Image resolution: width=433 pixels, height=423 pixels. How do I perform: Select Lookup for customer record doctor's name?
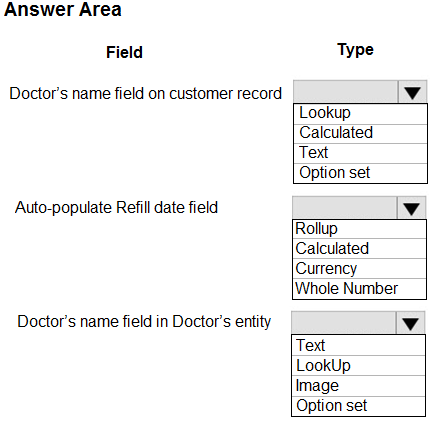pyautogui.click(x=360, y=114)
